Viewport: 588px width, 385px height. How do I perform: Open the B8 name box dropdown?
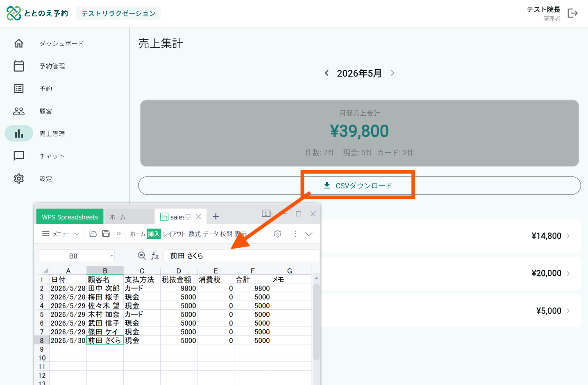pos(111,256)
